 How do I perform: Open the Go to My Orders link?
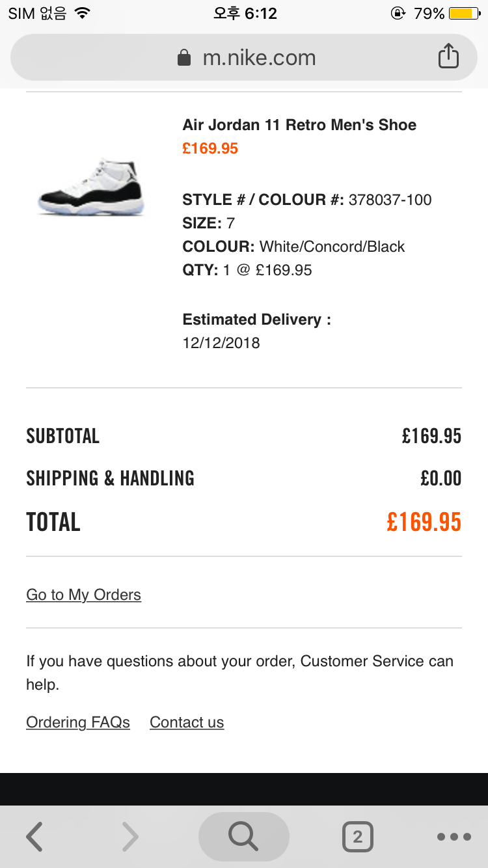pos(83,595)
